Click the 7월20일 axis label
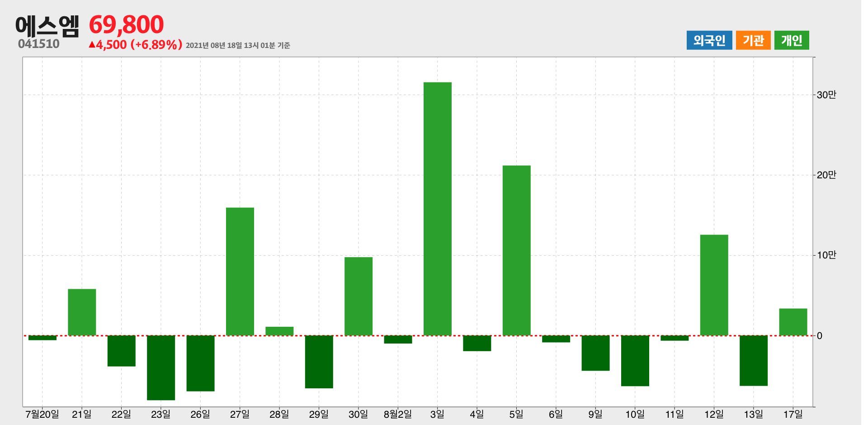This screenshot has width=868, height=425. point(42,414)
